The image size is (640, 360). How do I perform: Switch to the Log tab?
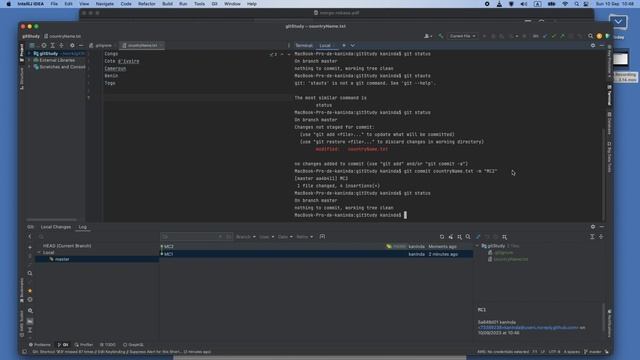point(82,227)
